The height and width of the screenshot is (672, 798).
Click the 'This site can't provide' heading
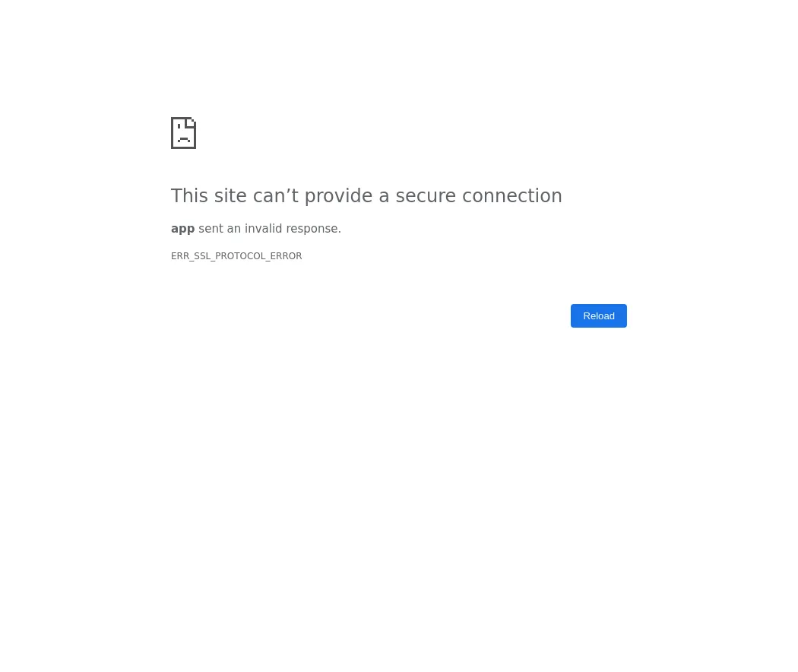[366, 196]
